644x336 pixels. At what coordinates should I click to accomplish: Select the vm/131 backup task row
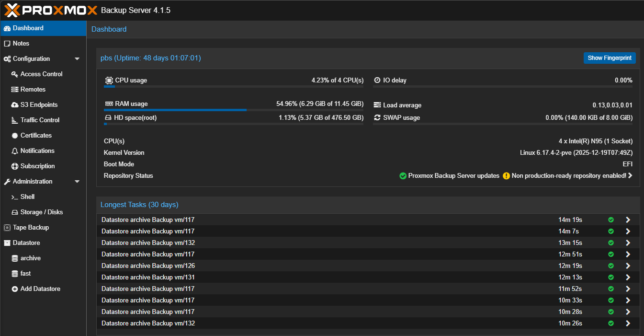(368, 278)
